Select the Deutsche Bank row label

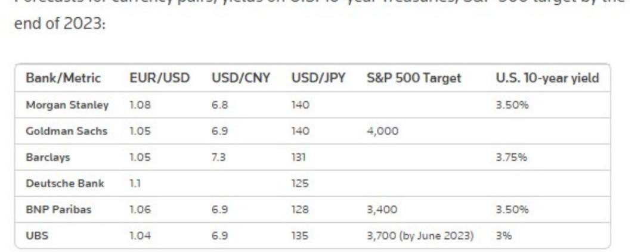click(x=65, y=183)
